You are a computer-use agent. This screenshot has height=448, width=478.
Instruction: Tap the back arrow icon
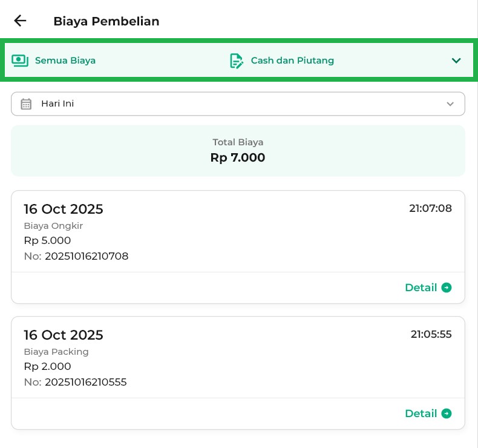(20, 21)
